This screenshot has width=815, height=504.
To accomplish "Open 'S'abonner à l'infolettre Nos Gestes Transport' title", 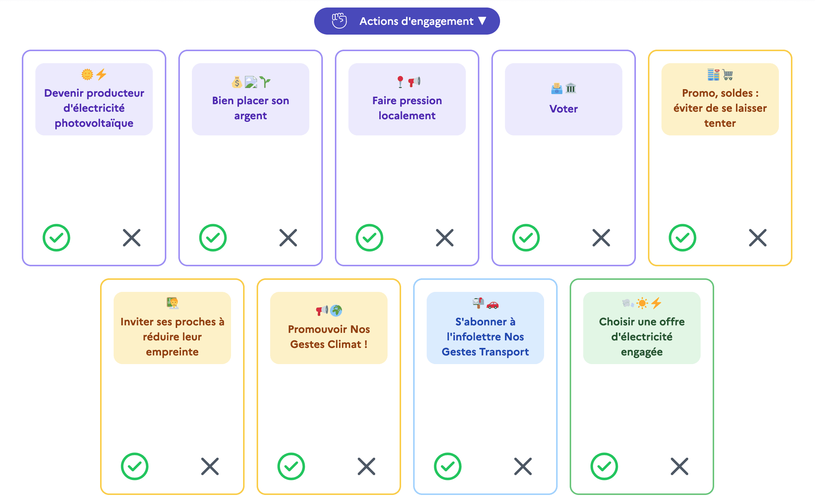I will (x=485, y=337).
